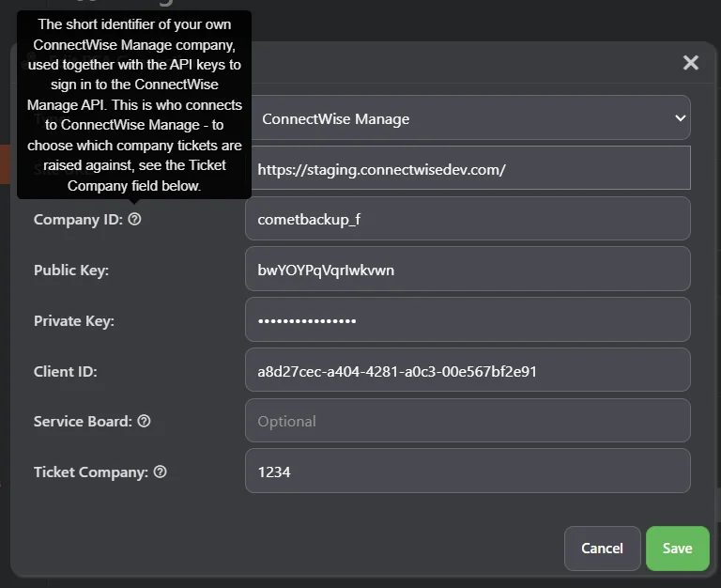Click the green Save button
The height and width of the screenshot is (588, 721).
point(677,549)
